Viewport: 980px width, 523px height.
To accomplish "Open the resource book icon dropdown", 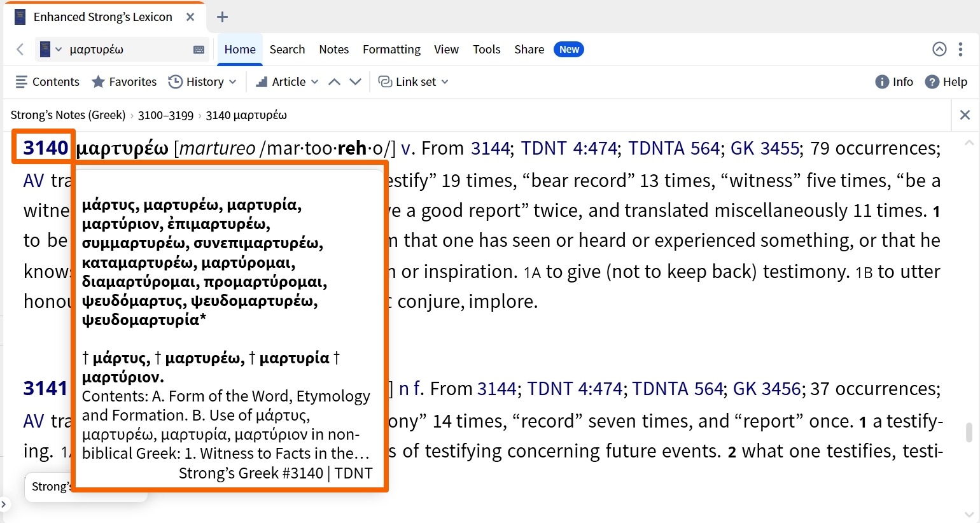I will click(x=51, y=49).
